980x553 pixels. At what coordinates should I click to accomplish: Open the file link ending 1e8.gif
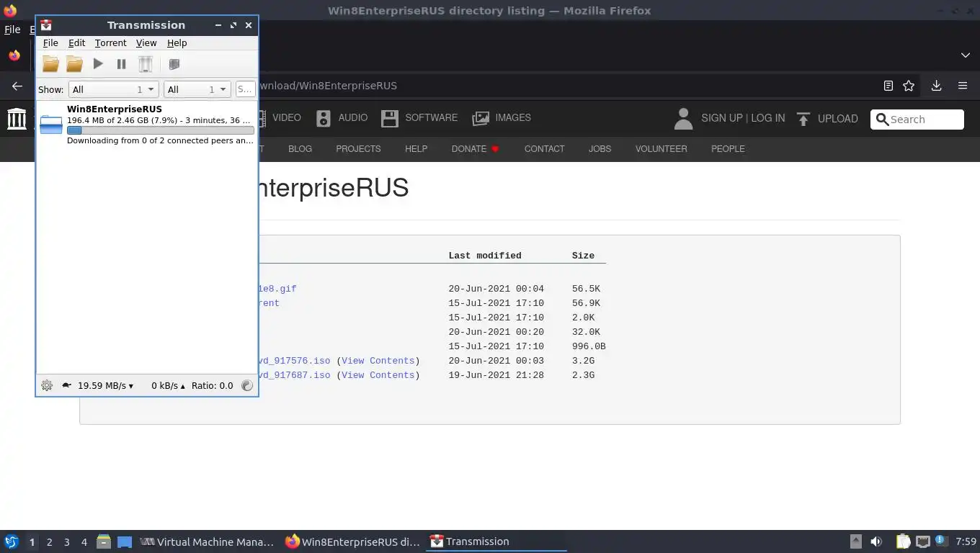click(x=277, y=289)
